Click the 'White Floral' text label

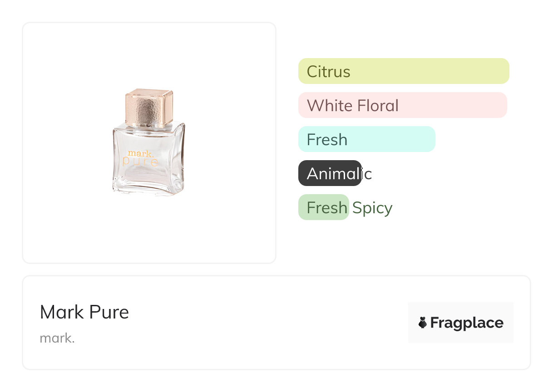352,106
